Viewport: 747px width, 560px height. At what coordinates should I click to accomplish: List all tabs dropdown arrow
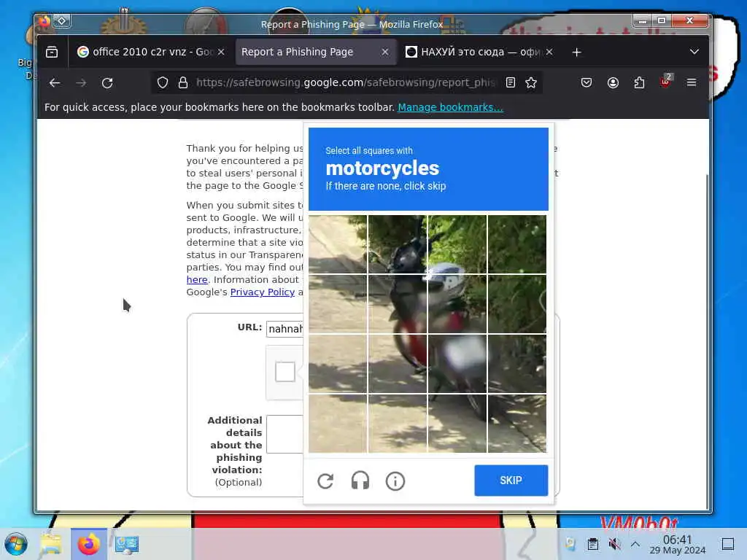pos(694,52)
